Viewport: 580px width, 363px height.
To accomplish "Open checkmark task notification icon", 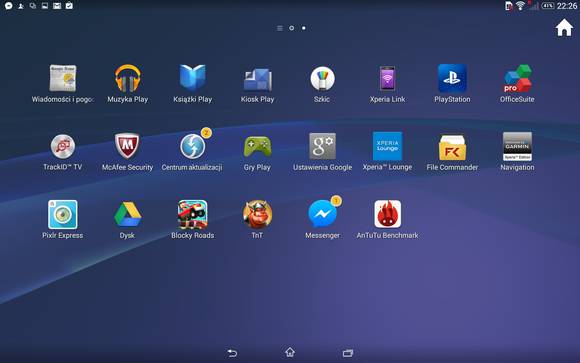I will (x=69, y=6).
